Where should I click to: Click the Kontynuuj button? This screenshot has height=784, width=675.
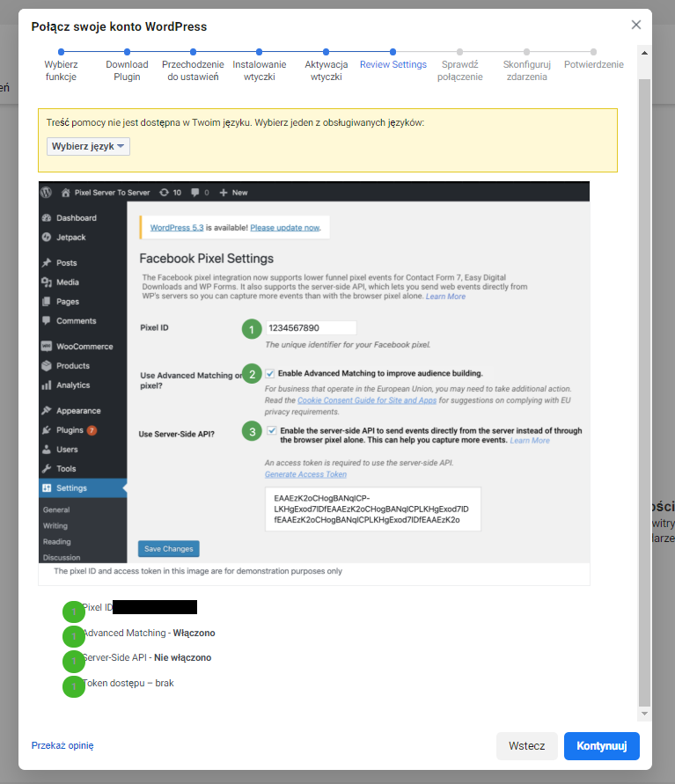[x=601, y=746]
